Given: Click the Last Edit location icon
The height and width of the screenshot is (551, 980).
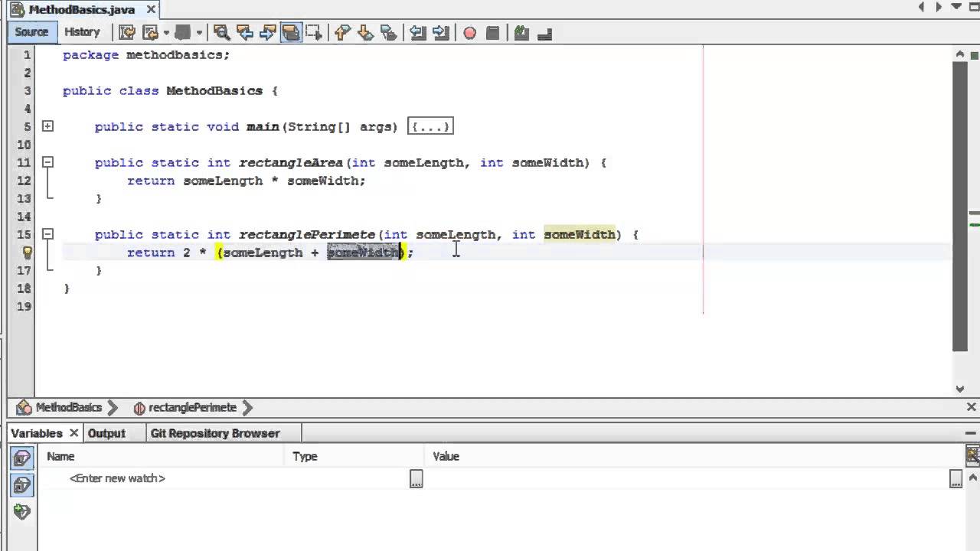Looking at the screenshot, I should point(127,33).
